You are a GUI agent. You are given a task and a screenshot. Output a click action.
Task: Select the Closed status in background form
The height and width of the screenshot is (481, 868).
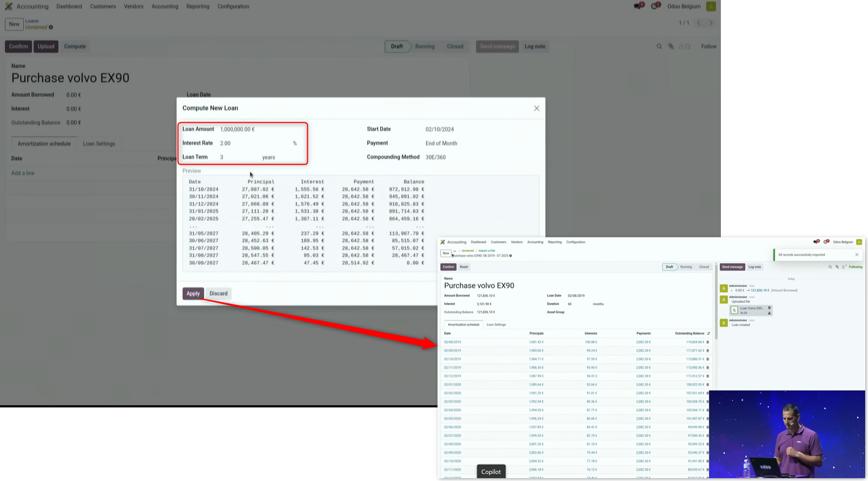455,46
